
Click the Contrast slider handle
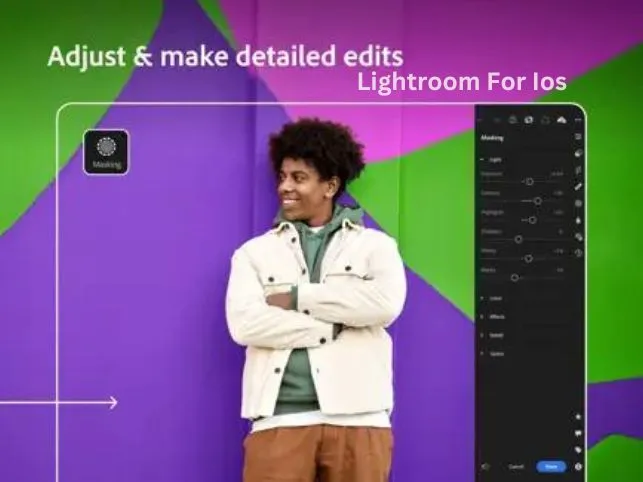coord(538,201)
